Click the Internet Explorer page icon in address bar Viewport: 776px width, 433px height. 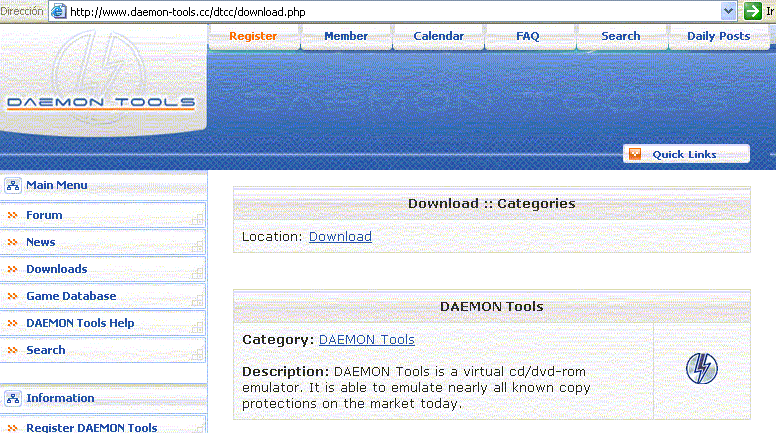pyautogui.click(x=58, y=11)
